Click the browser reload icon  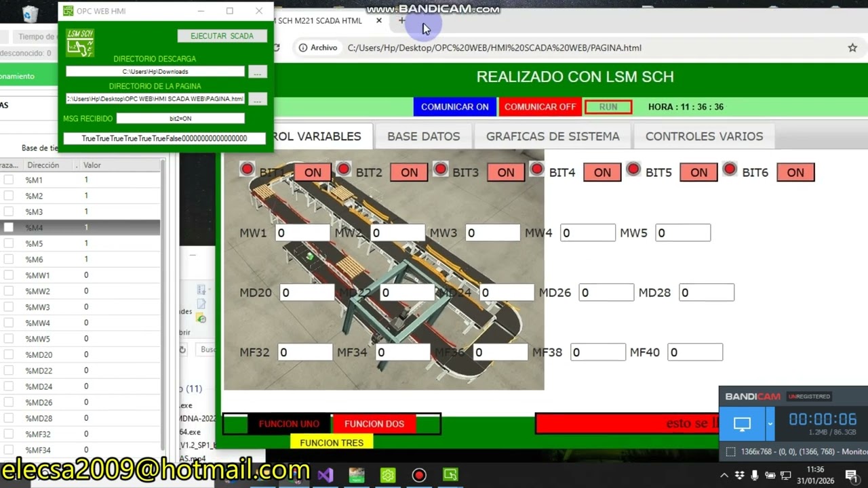tap(275, 48)
